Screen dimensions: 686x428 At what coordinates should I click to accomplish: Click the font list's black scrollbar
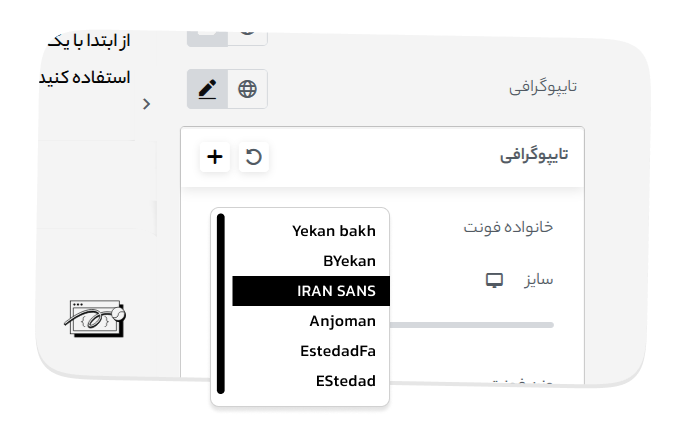tap(221, 303)
